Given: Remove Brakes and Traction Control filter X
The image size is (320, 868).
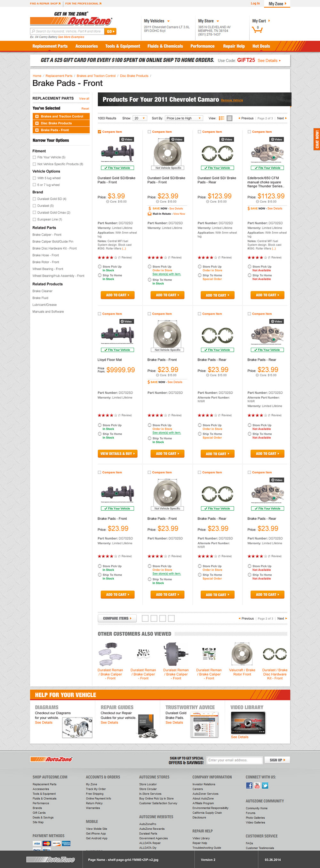Looking at the screenshot, I should (37, 116).
